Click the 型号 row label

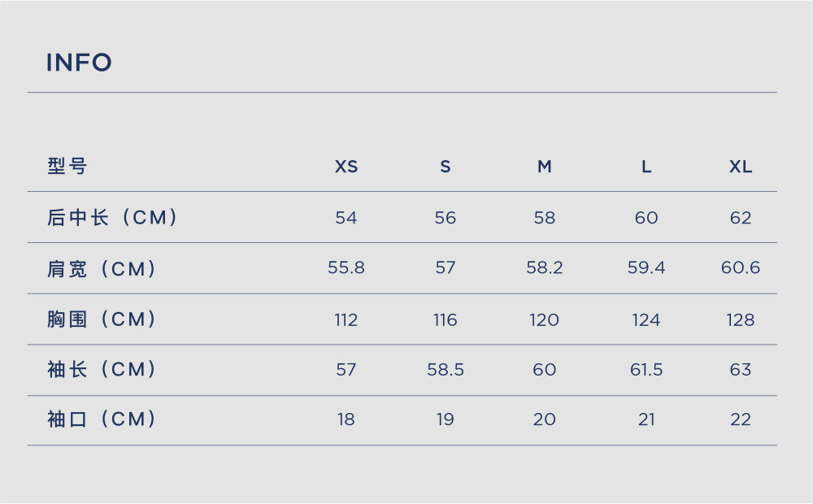[x=67, y=166]
